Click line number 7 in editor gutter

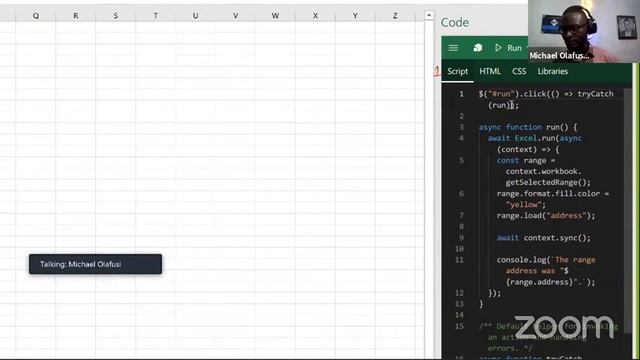pos(461,216)
